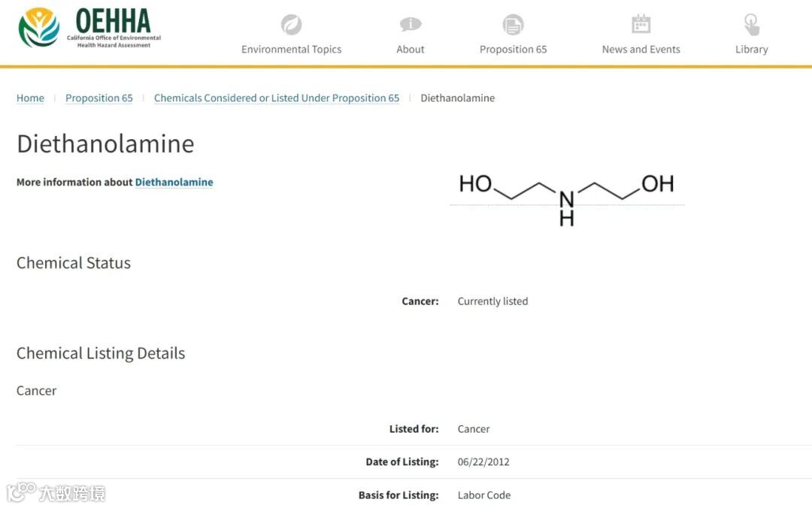Open the Library menu label
This screenshot has width=812, height=508.
[x=751, y=49]
